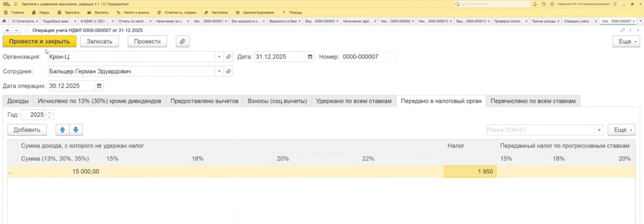Move row up with blue arrow
Screen dimensions: 644x224
click(62, 130)
